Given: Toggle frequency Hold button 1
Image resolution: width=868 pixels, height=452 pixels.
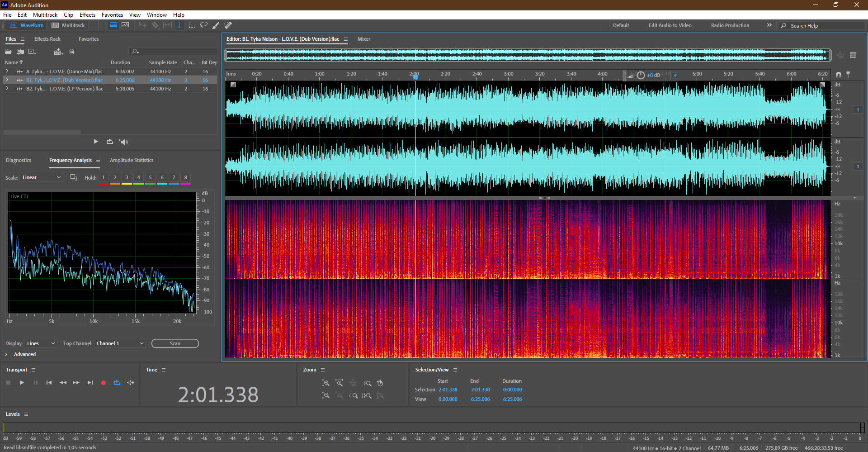Looking at the screenshot, I should click(x=103, y=177).
